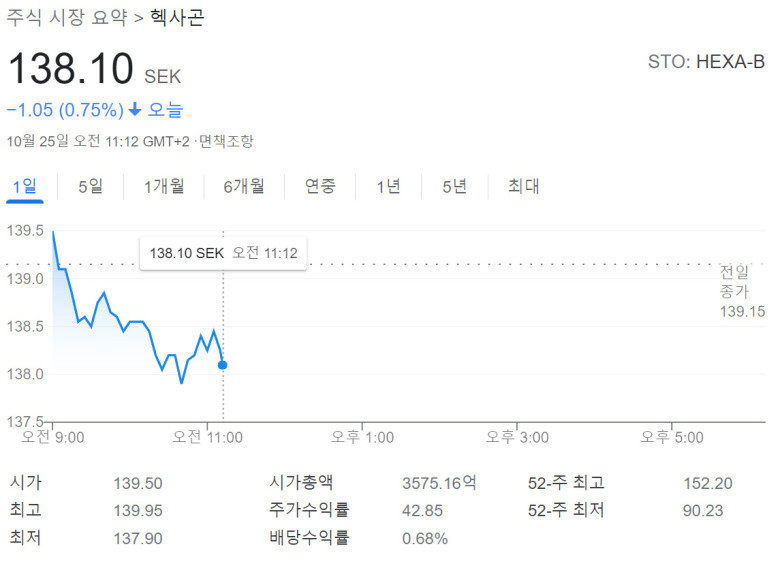Viewport: 780px width, 570px height.
Task: Switch to the 1년 chart tab
Action: [x=388, y=187]
